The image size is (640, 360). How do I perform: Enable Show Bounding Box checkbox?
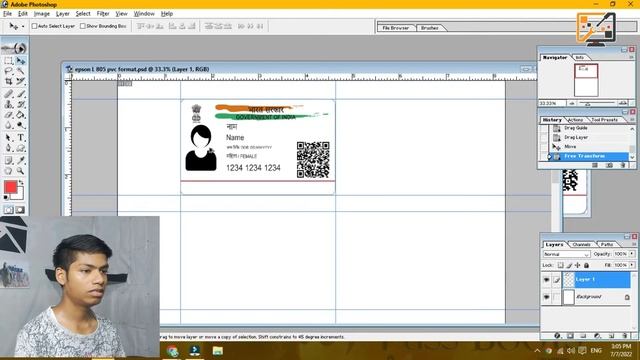[x=83, y=26]
